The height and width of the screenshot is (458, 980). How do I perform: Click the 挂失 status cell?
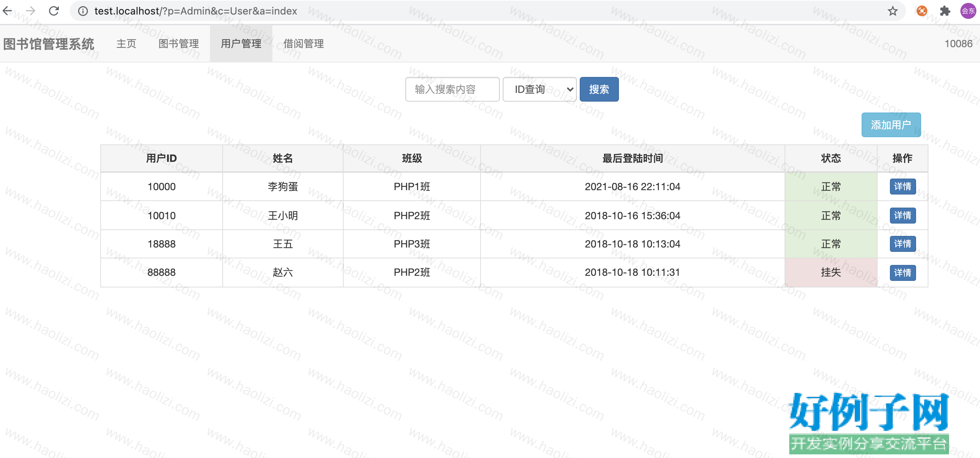(831, 272)
